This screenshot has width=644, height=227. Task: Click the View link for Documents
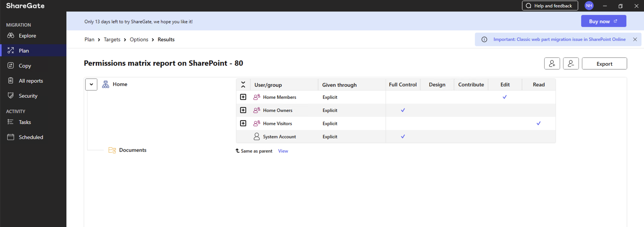tap(283, 151)
